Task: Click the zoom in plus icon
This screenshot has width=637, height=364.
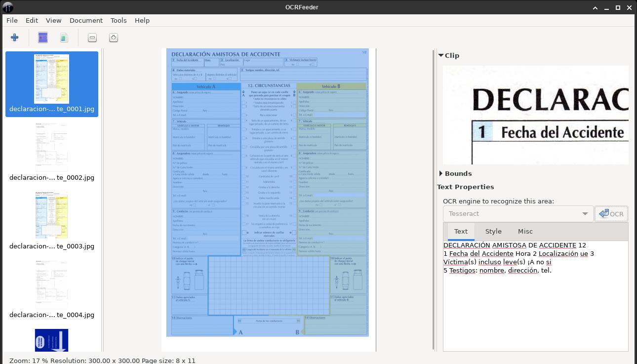Action: tap(114, 38)
